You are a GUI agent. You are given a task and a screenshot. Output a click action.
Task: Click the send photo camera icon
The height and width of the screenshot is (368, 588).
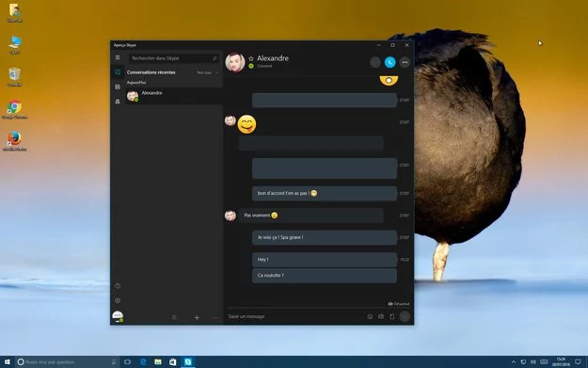pyautogui.click(x=381, y=316)
